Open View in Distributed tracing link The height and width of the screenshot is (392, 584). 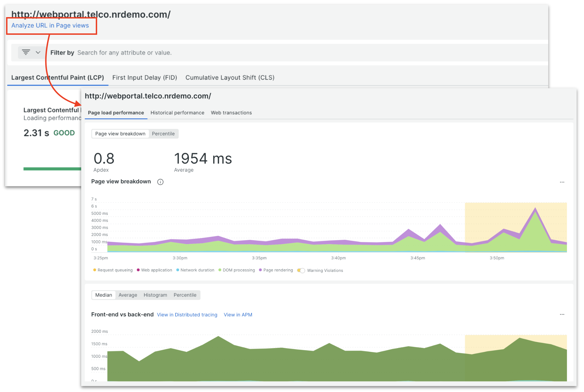click(x=187, y=315)
